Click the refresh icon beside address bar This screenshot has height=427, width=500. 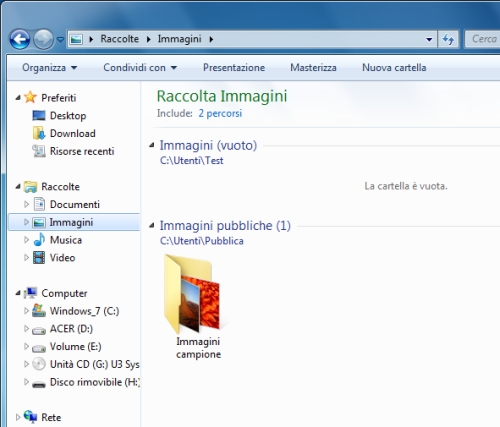click(x=448, y=39)
